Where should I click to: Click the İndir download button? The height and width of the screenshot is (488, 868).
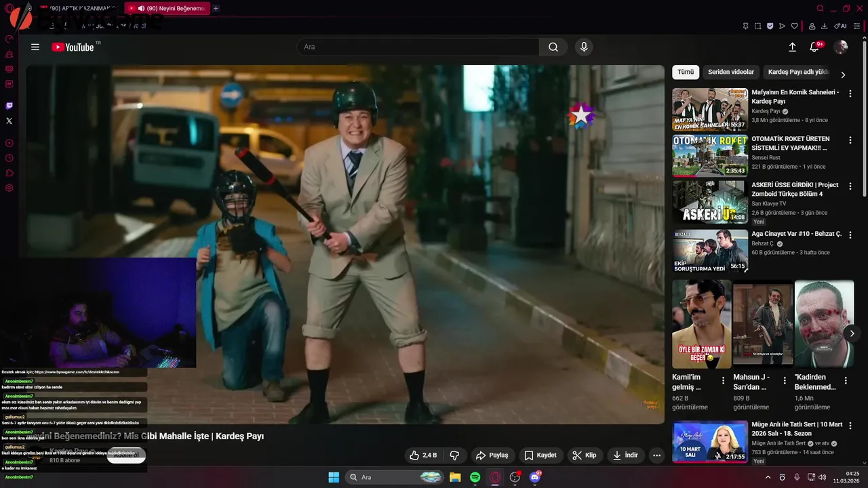[x=625, y=455]
